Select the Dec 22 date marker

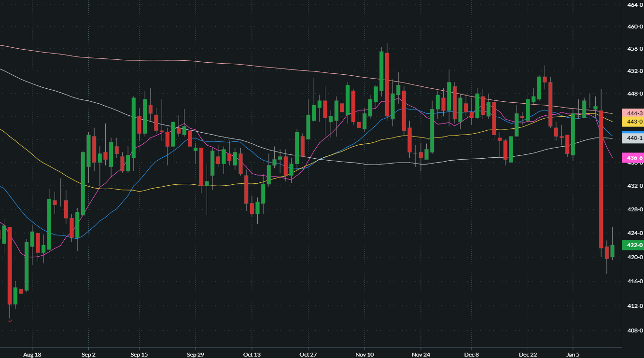pyautogui.click(x=528, y=354)
